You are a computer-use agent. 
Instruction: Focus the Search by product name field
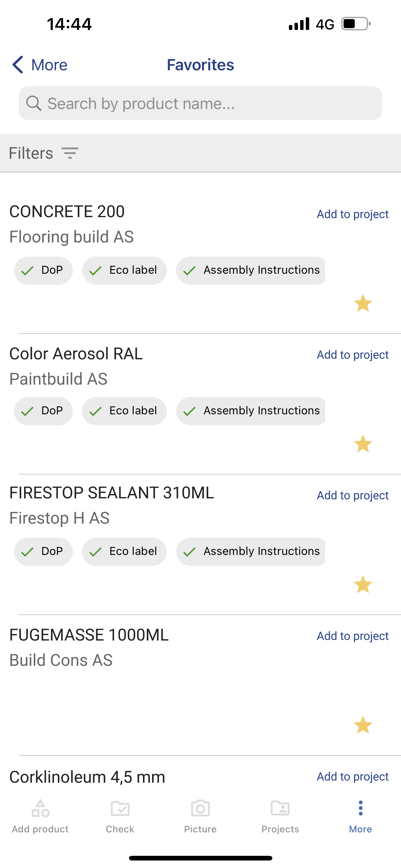200,103
